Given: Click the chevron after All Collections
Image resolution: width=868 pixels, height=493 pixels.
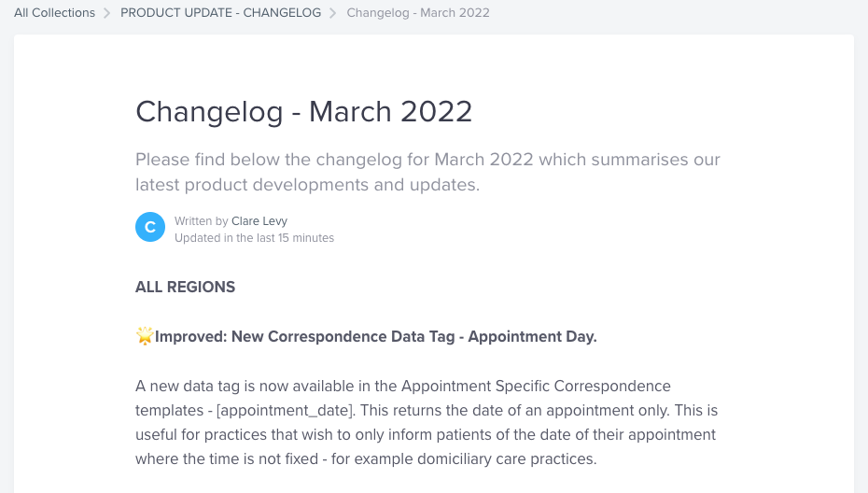Looking at the screenshot, I should [107, 13].
